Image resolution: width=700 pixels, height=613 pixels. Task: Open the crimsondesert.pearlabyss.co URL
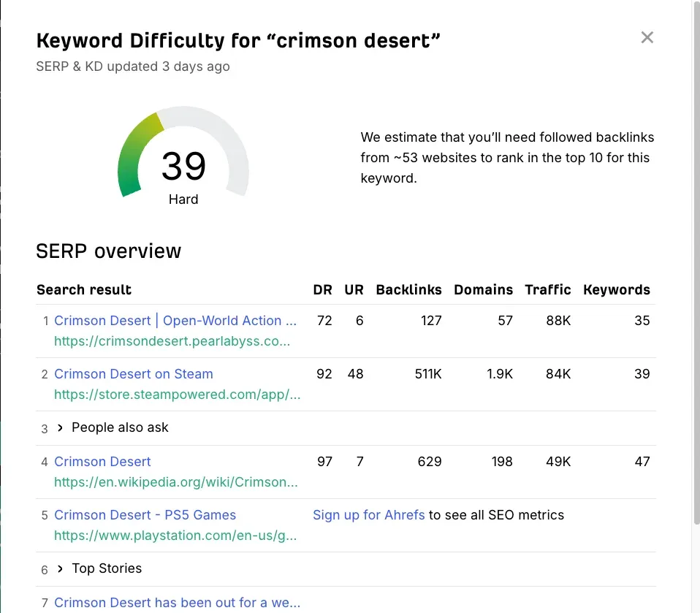coord(172,341)
